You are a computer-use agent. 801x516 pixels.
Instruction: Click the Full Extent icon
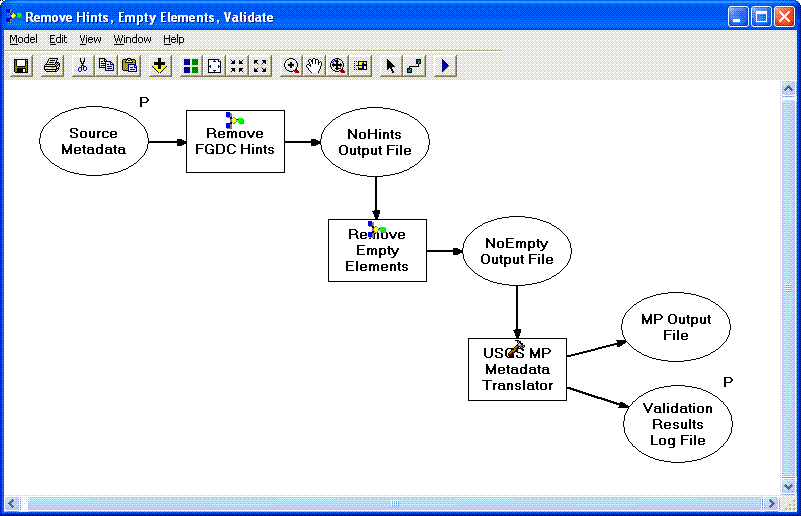point(214,66)
